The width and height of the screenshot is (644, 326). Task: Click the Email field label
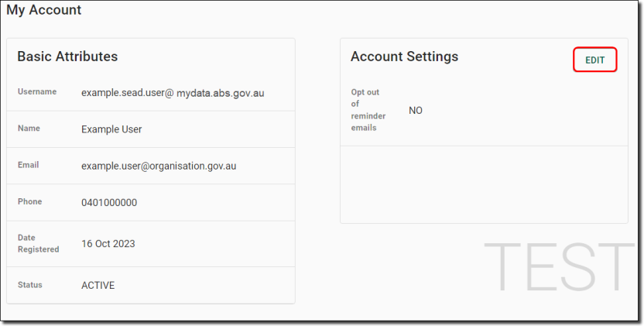(29, 165)
